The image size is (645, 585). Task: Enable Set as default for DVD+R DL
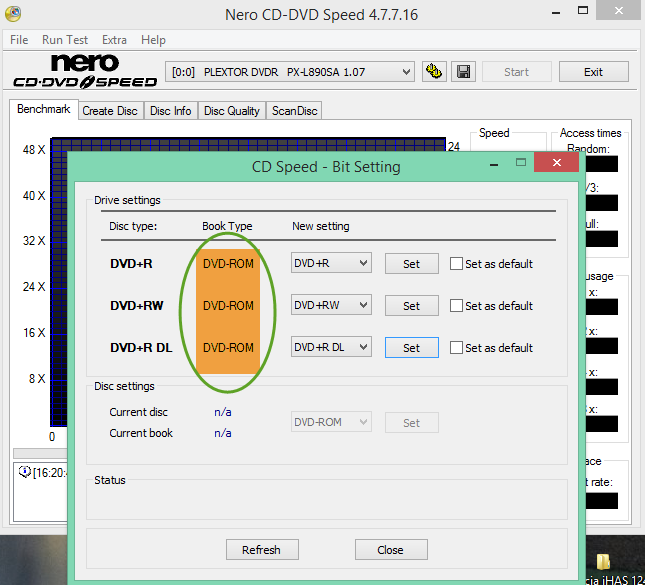pyautogui.click(x=456, y=348)
